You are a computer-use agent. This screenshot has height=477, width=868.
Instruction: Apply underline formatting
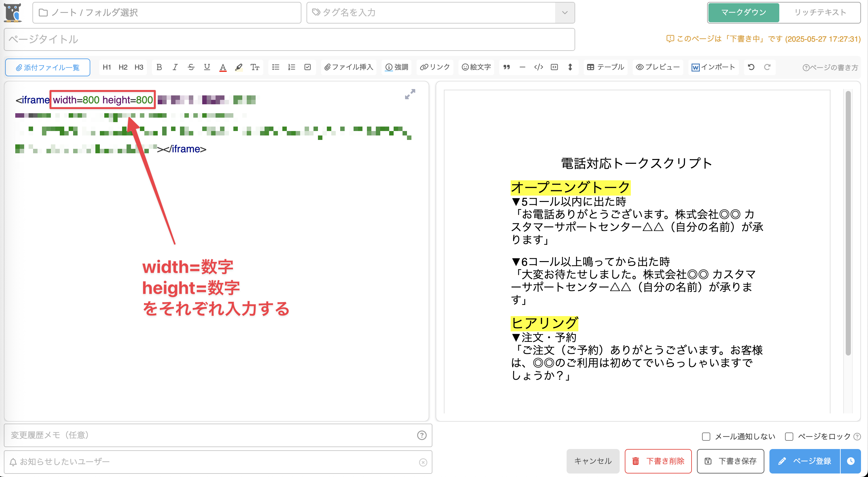(207, 67)
